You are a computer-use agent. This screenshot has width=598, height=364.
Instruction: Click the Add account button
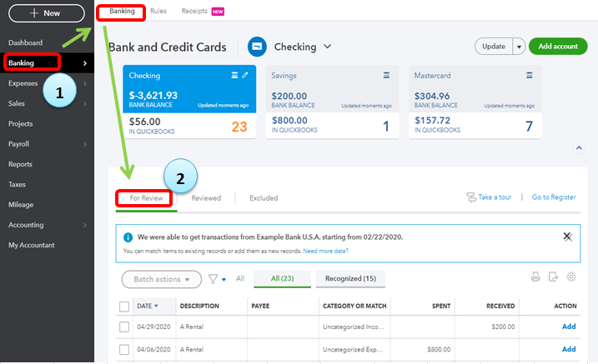[x=557, y=47]
